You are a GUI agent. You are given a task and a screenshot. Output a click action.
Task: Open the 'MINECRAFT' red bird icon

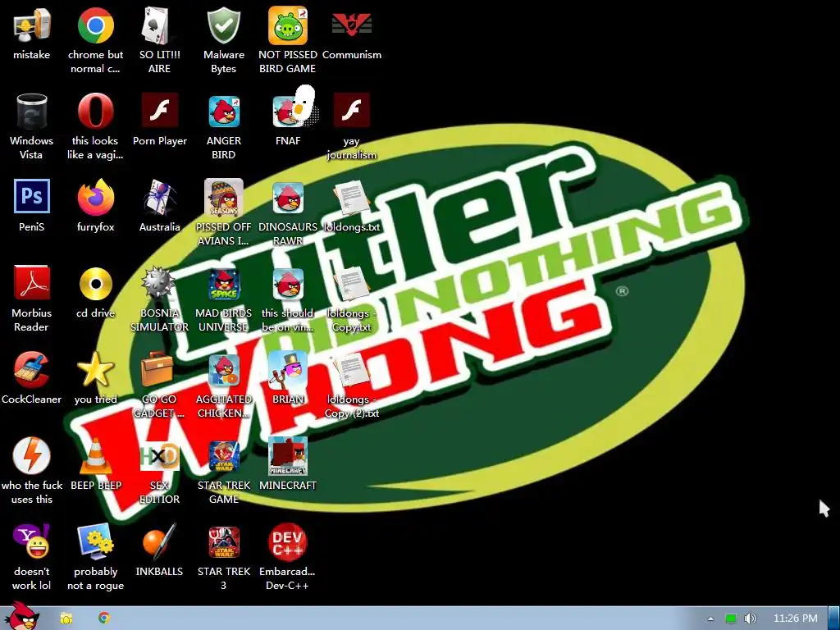click(288, 456)
